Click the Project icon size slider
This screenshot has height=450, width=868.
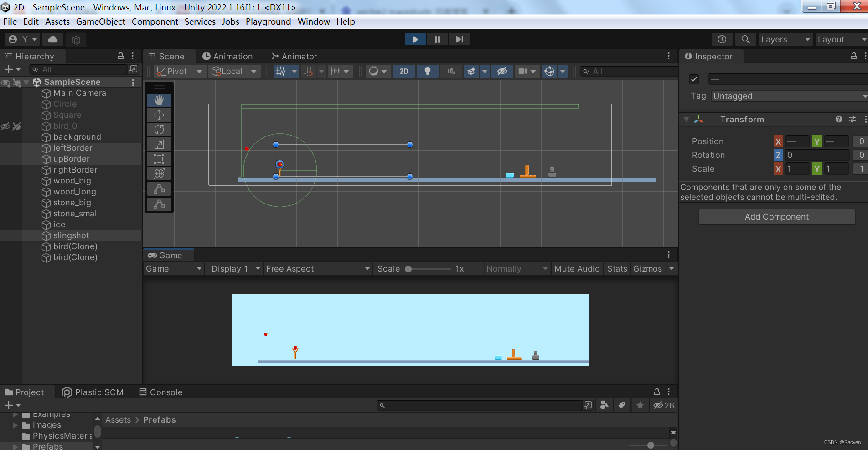[648, 445]
